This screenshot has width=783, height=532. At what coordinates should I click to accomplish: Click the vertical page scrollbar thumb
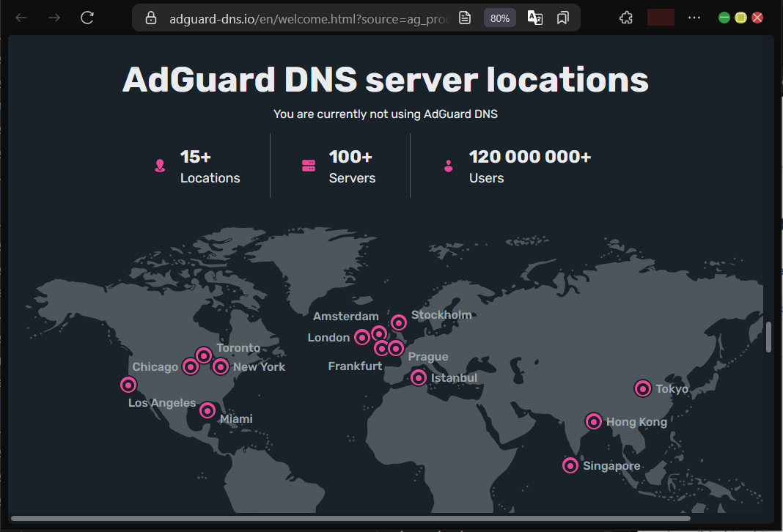click(768, 337)
